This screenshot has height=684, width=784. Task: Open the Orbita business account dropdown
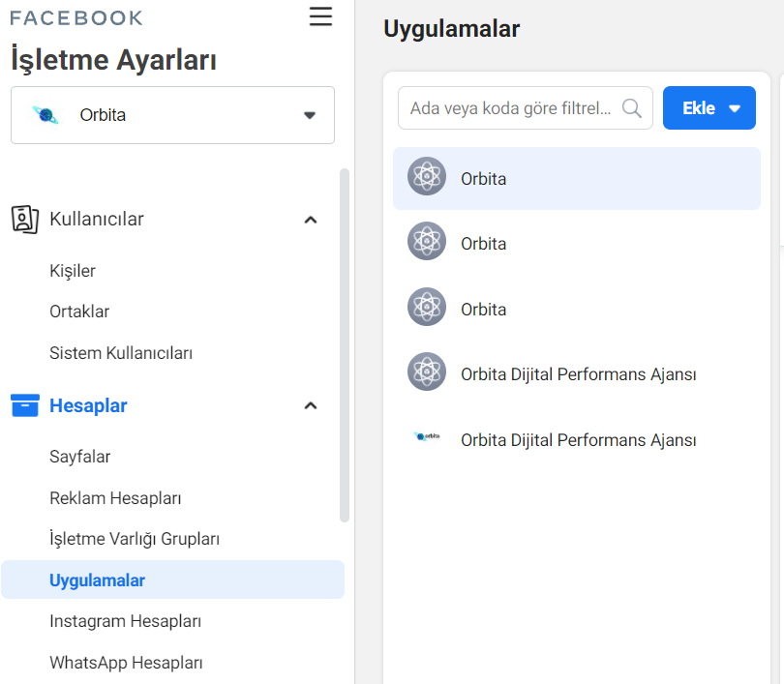tap(172, 115)
